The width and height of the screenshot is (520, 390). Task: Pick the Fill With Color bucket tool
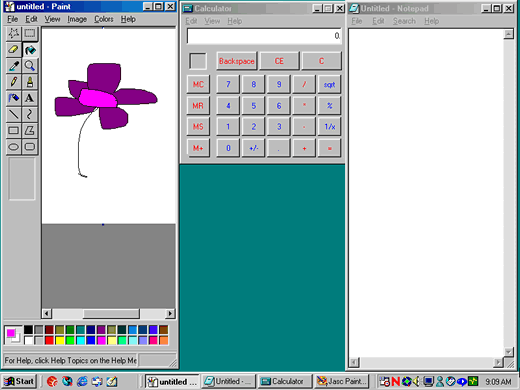click(x=30, y=50)
